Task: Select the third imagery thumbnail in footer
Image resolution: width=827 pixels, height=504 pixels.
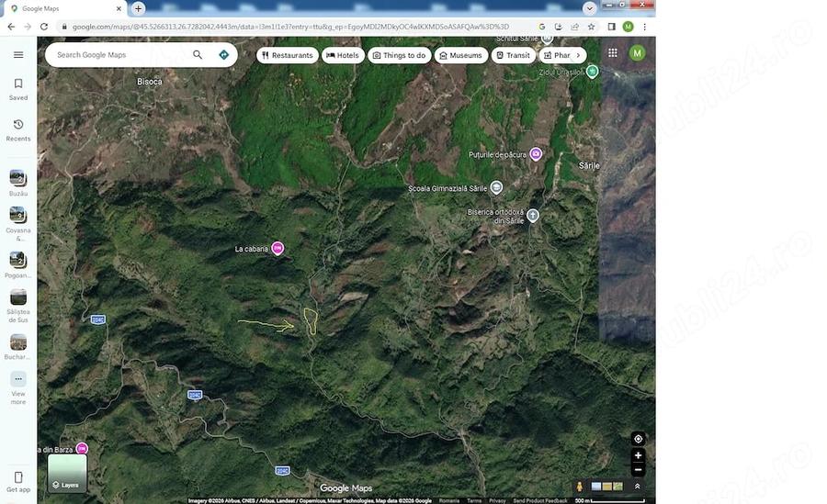Action: (x=617, y=486)
